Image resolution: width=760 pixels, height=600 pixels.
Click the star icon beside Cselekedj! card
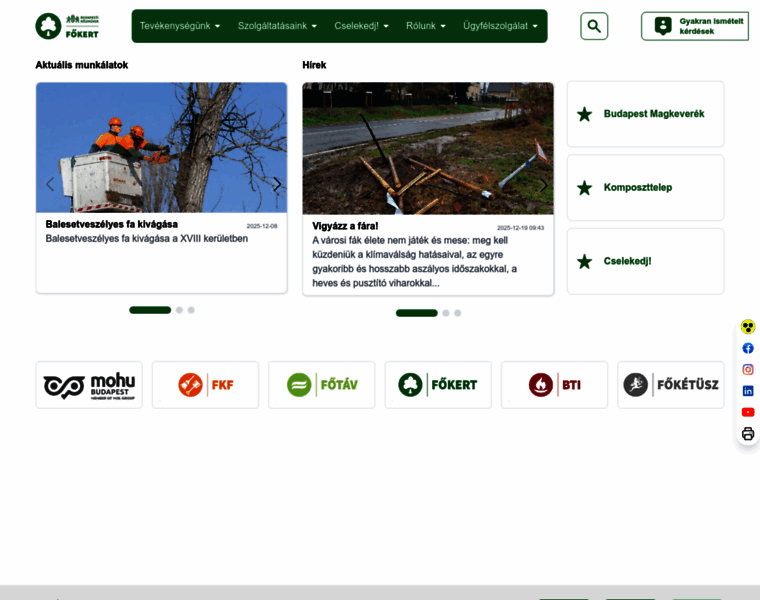pyautogui.click(x=585, y=262)
